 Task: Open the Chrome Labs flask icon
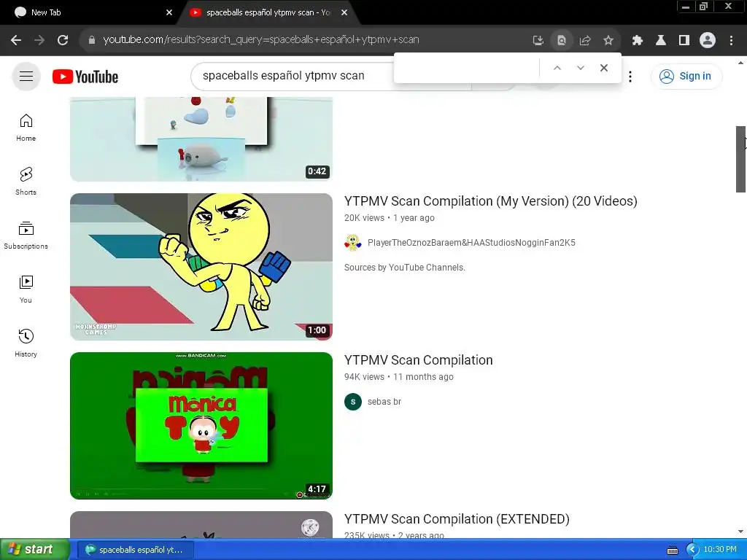pyautogui.click(x=661, y=41)
